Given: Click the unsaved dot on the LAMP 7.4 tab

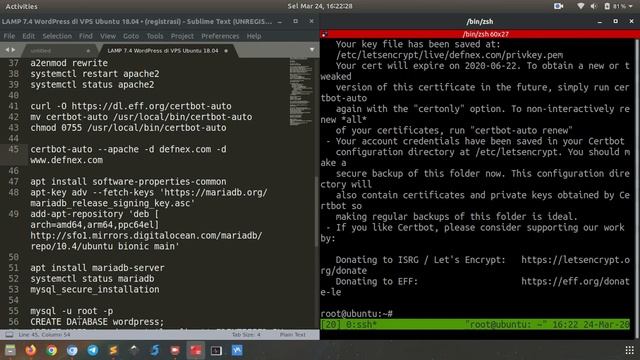Looking at the screenshot, I should pos(226,51).
